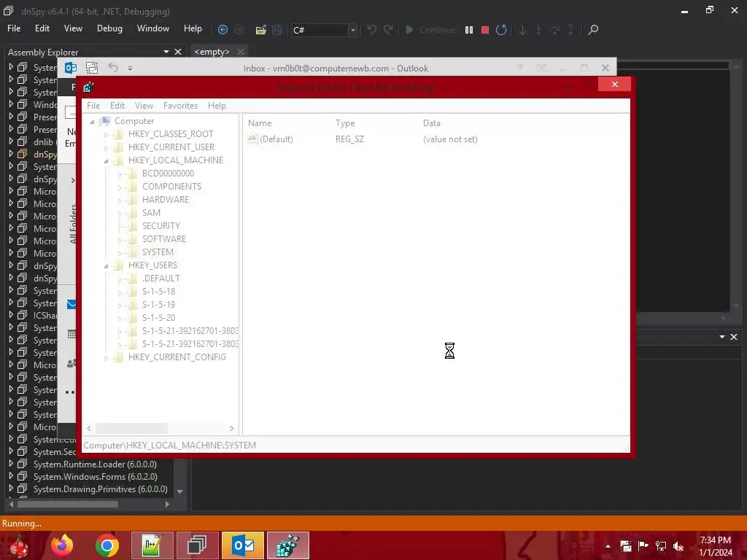Expand System.Windows.Forms (6.0.2.0) assembly node
The height and width of the screenshot is (560, 747).
pos(10,476)
